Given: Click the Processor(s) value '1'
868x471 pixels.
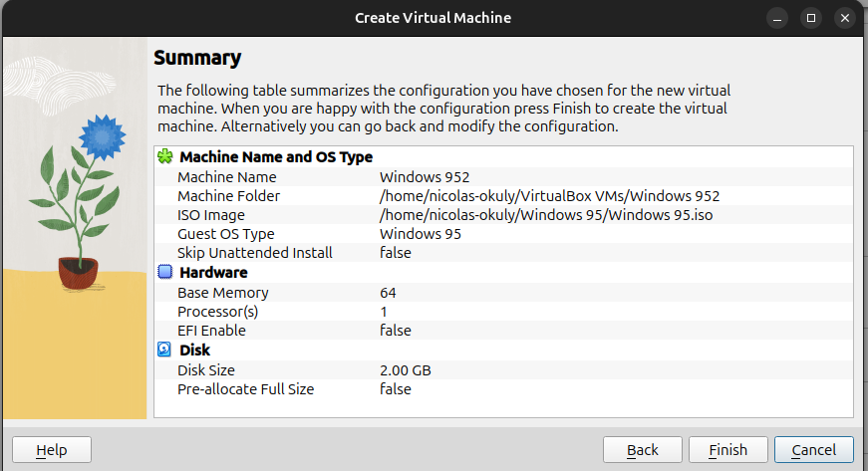Looking at the screenshot, I should (x=384, y=312).
